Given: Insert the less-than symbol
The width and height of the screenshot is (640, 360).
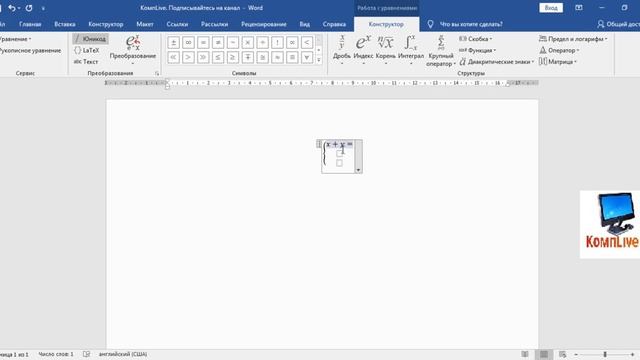Looking at the screenshot, I should pos(307,42).
